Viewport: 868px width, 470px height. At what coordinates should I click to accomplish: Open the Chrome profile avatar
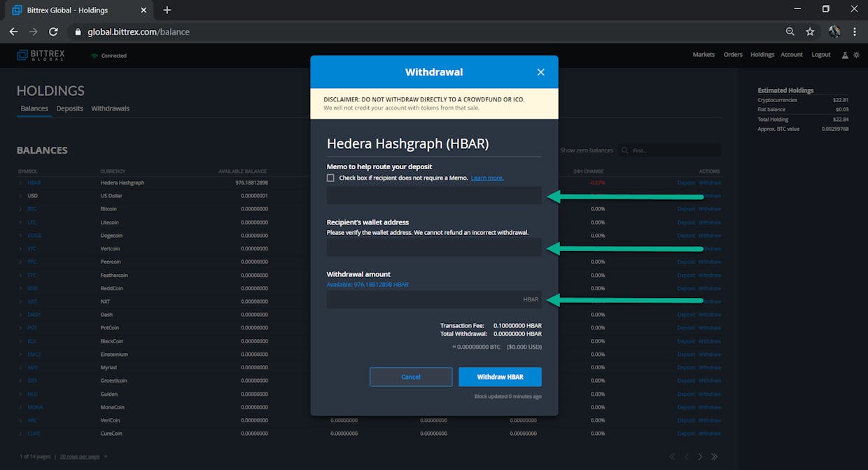click(834, 31)
